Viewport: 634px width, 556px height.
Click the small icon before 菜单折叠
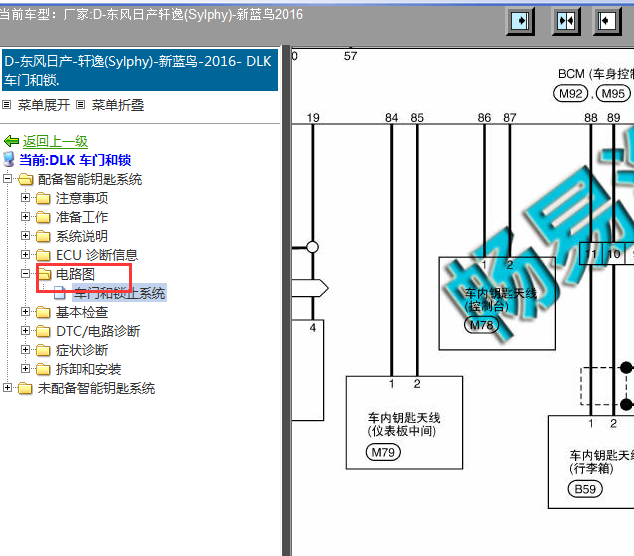point(80,105)
